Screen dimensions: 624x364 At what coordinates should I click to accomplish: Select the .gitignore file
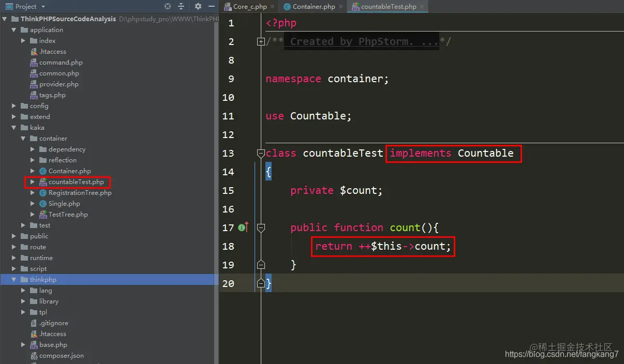(53, 323)
